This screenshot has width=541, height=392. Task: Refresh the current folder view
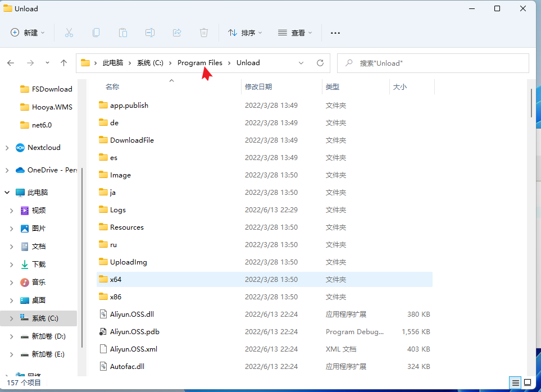tap(320, 63)
